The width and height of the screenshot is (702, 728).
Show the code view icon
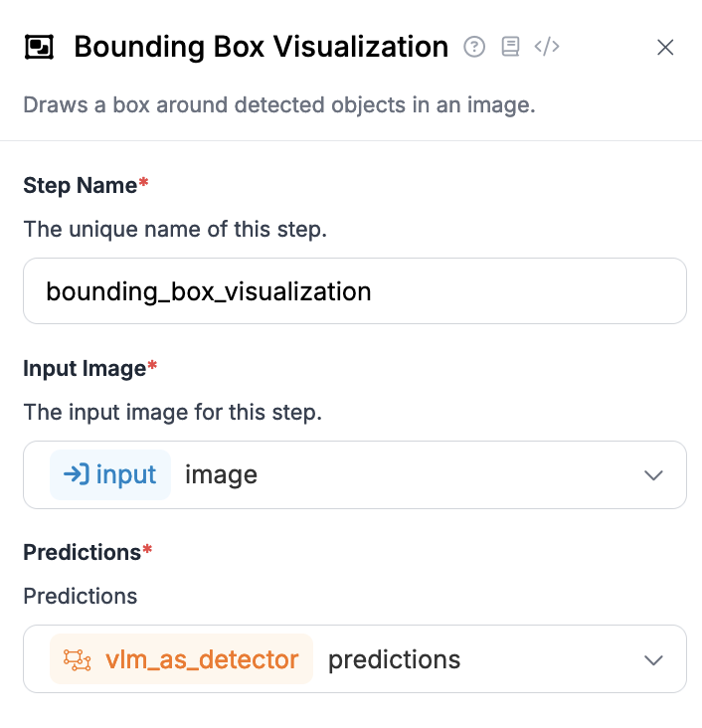[547, 47]
